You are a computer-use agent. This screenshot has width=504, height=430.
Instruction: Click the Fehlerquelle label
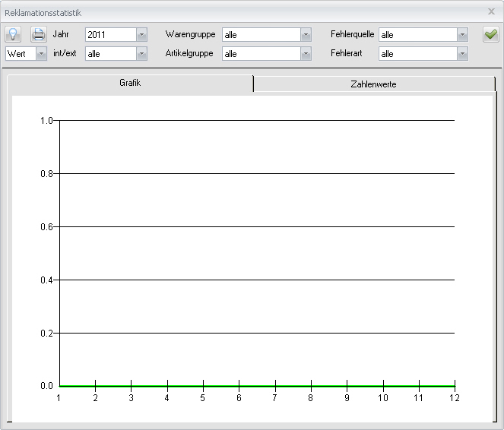tap(352, 34)
